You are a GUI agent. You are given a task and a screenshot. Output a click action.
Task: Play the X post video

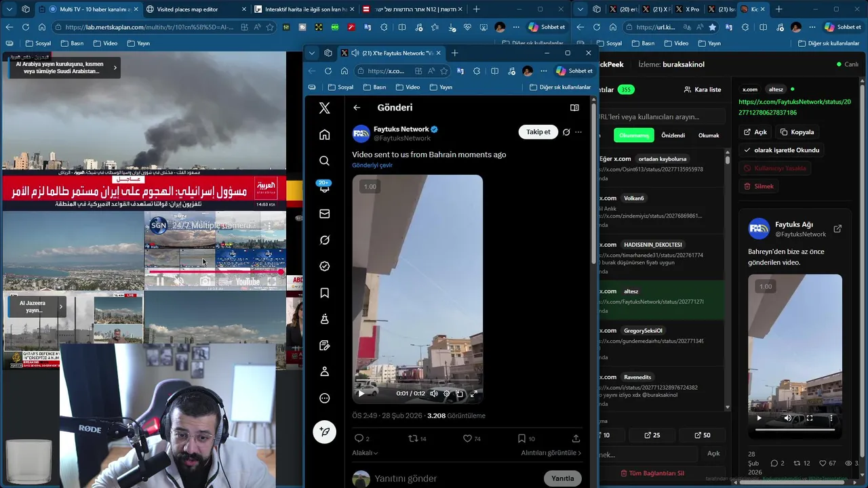click(361, 394)
